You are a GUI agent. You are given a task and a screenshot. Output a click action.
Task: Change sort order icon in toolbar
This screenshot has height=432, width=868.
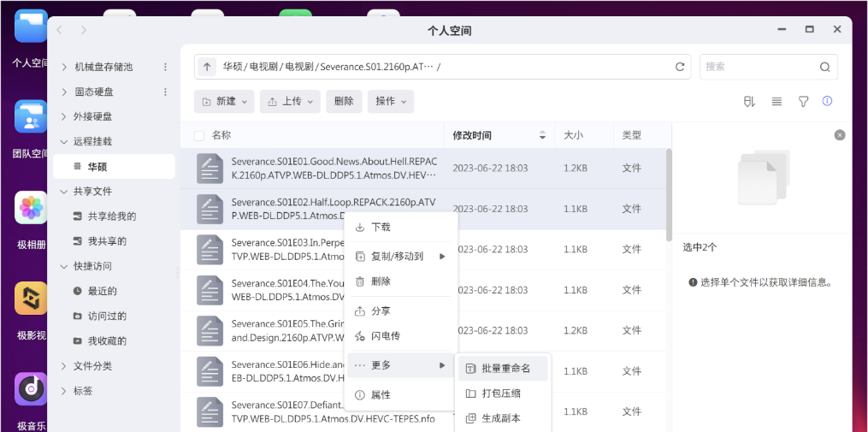click(x=749, y=101)
